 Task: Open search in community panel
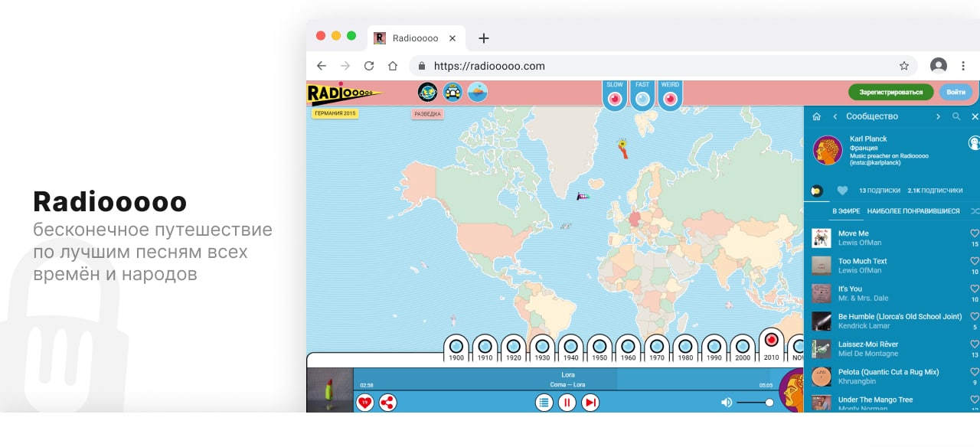click(x=956, y=116)
